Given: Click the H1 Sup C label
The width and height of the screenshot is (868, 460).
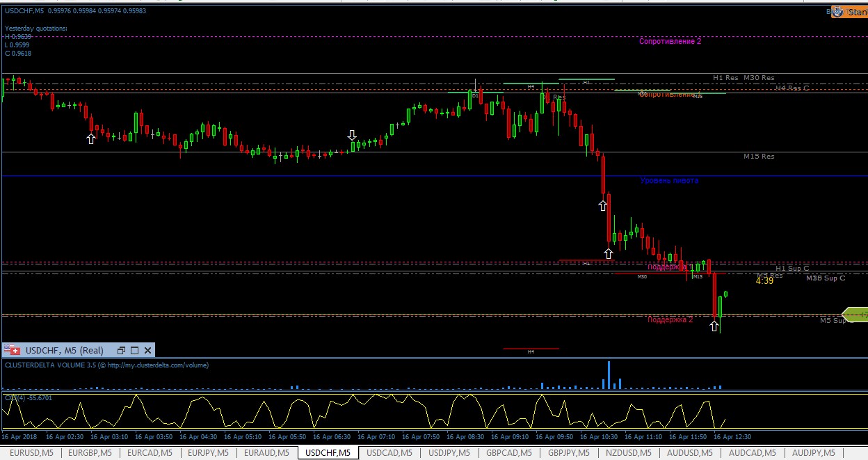Looking at the screenshot, I should tap(792, 269).
